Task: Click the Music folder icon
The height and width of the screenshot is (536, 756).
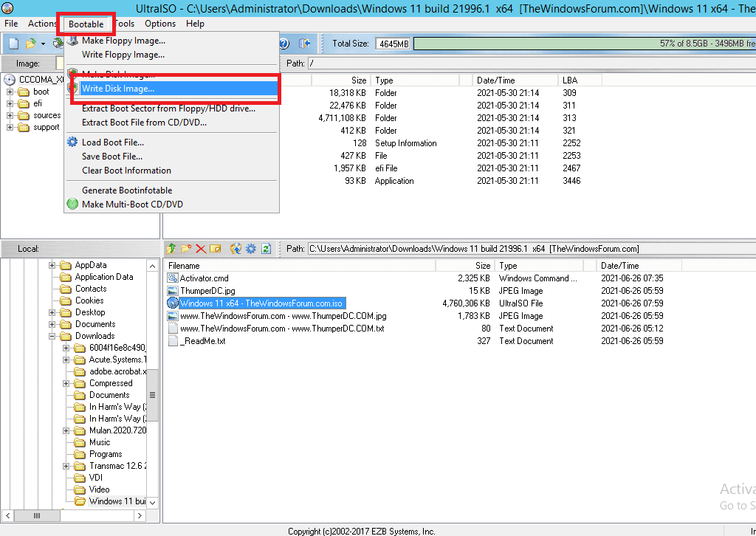Action: click(x=80, y=442)
